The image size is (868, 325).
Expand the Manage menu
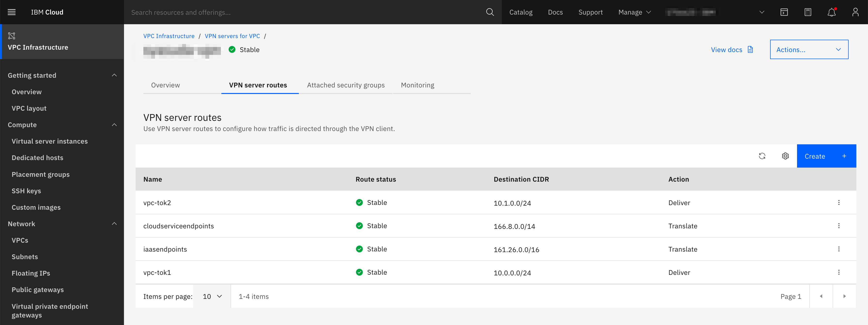coord(634,12)
